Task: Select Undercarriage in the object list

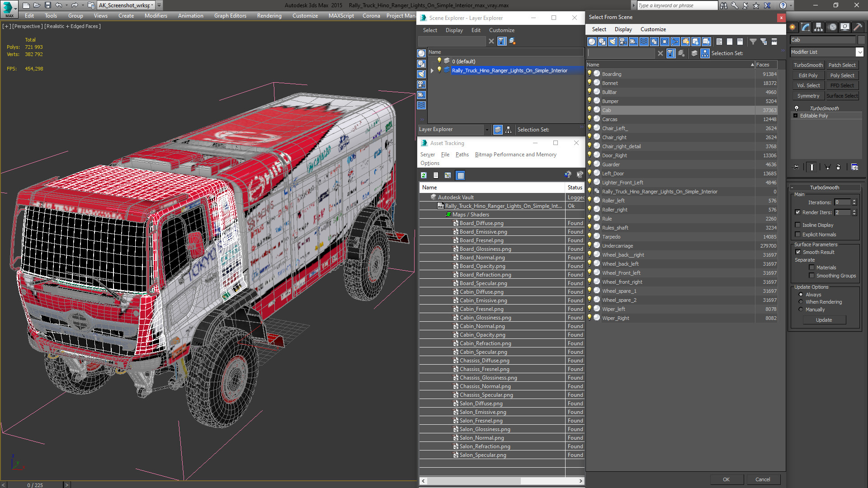Action: tap(617, 246)
